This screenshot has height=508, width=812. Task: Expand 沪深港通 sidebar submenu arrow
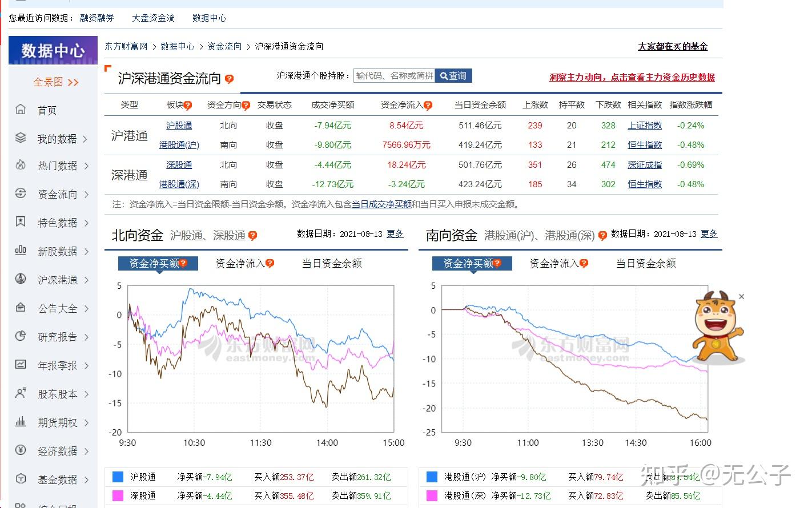click(86, 280)
